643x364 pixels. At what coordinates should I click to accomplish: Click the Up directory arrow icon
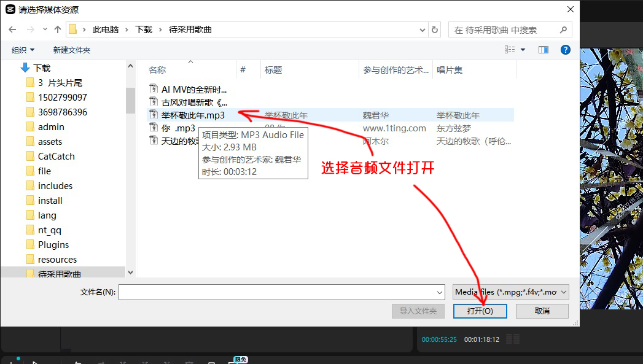[58, 29]
